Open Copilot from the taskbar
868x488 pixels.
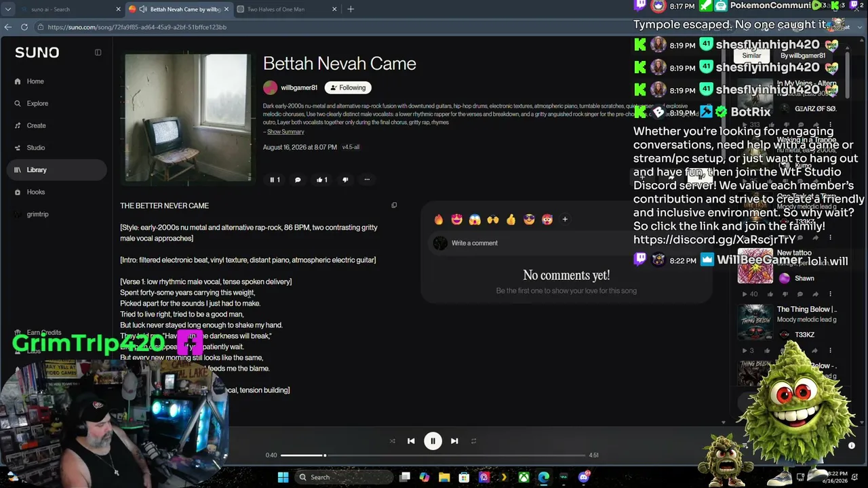point(425,477)
